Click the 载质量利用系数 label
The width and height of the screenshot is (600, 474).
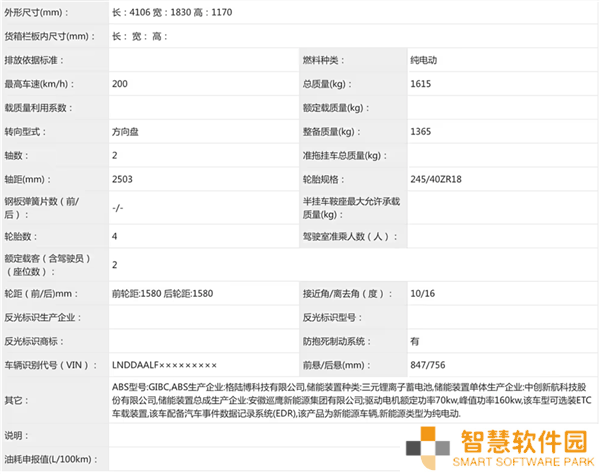coord(38,108)
